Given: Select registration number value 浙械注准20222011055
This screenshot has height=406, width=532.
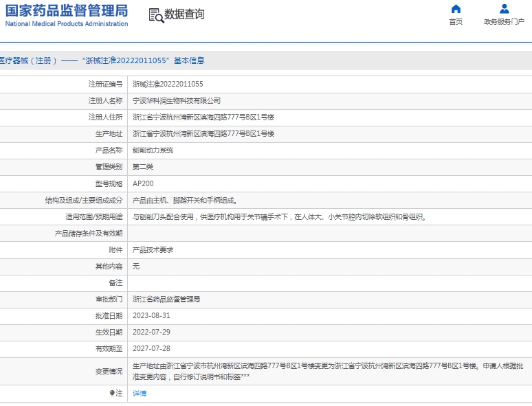Looking at the screenshot, I should [x=168, y=84].
